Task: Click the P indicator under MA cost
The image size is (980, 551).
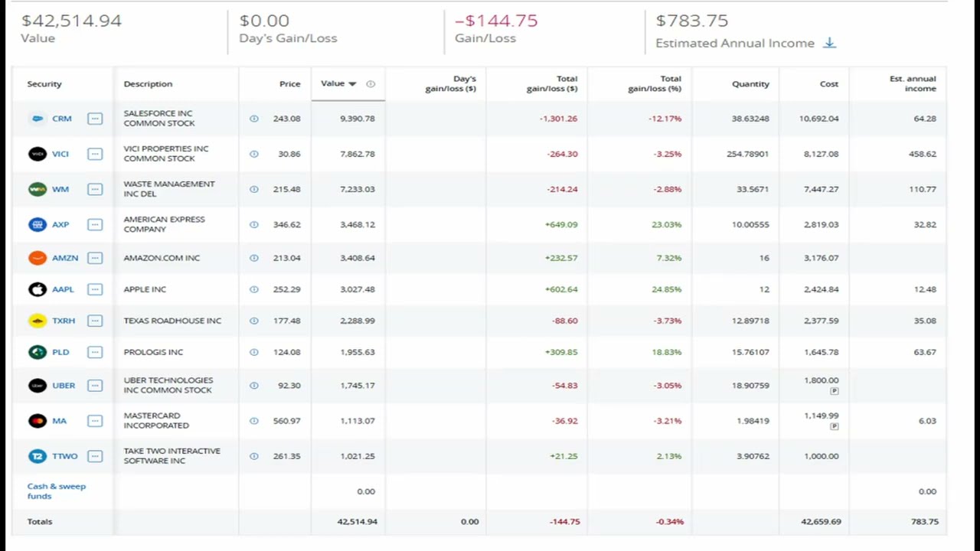Action: click(x=834, y=426)
